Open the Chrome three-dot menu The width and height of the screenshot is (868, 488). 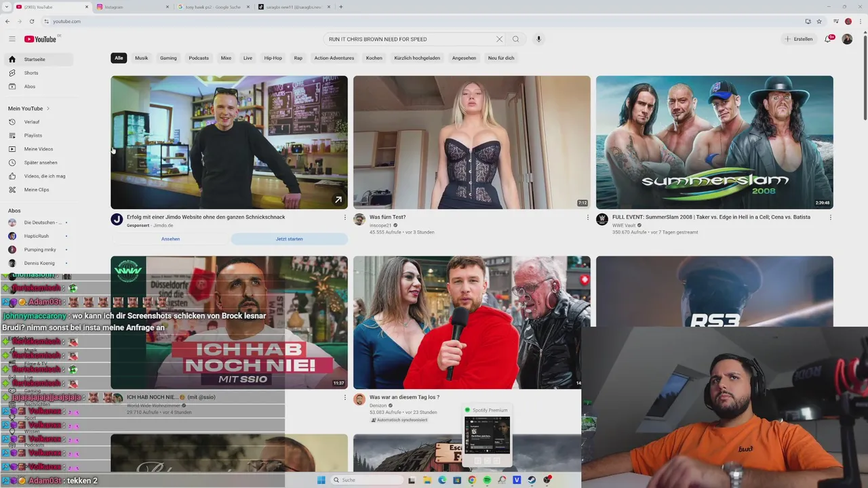click(x=861, y=21)
